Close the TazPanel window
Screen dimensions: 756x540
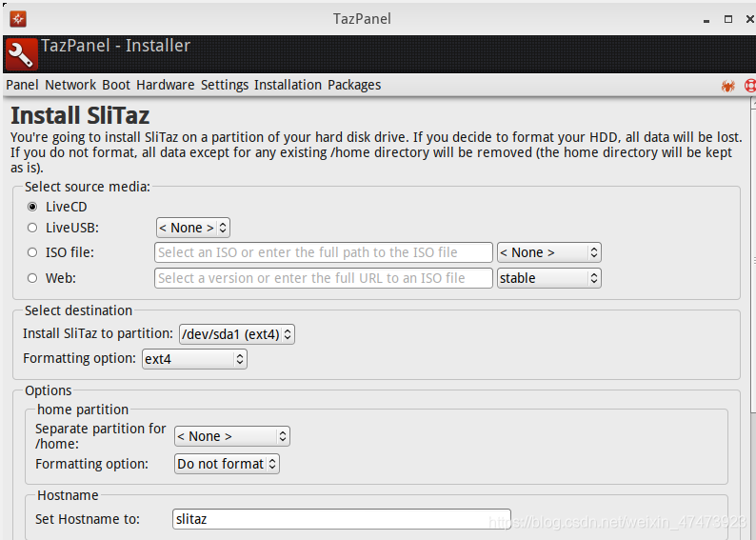point(750,19)
